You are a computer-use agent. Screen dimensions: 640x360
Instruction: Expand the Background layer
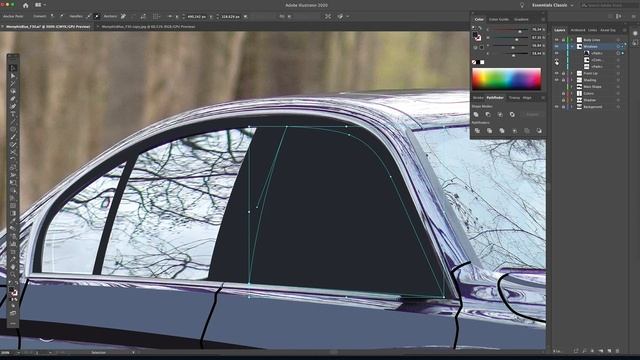572,107
